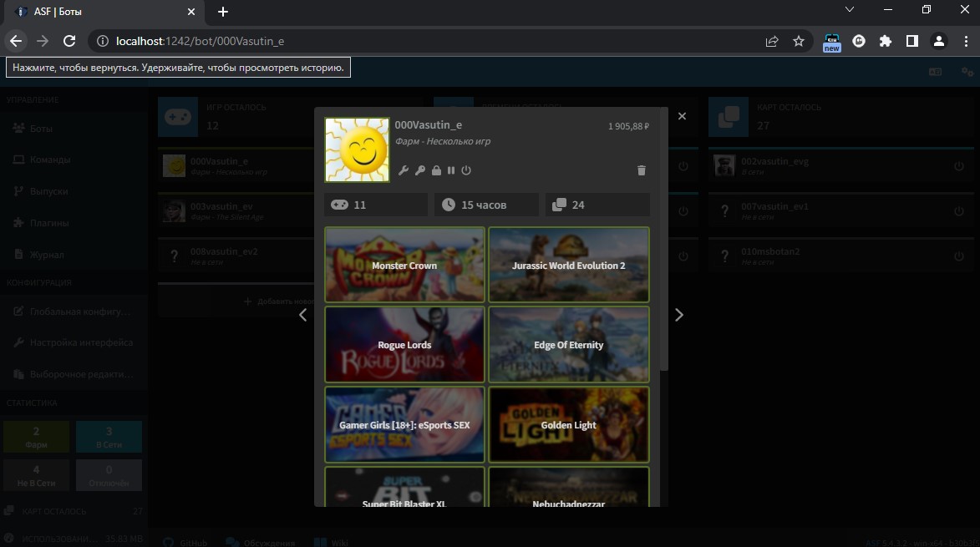Open the Gamer Girls eSports tile
Screen dimensions: 980x547
click(x=404, y=424)
